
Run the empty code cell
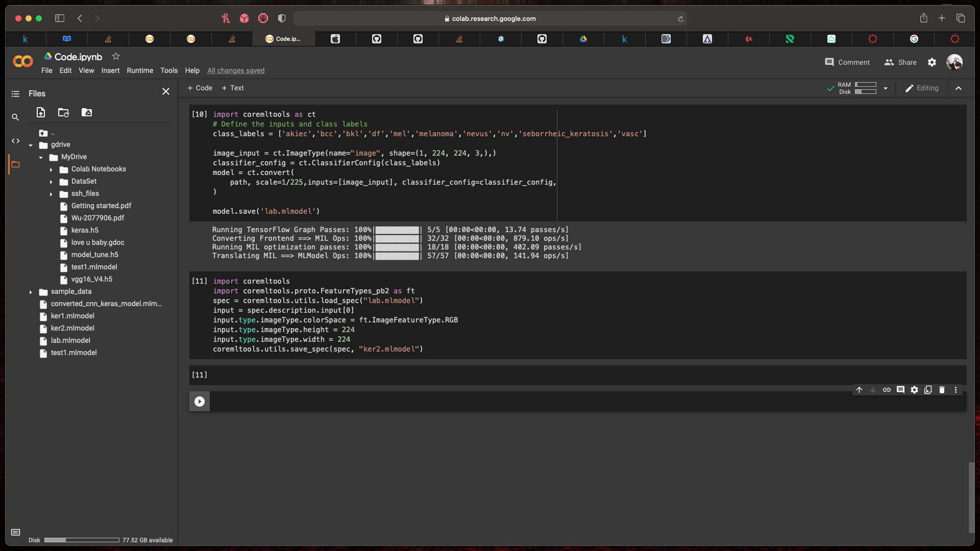click(200, 402)
